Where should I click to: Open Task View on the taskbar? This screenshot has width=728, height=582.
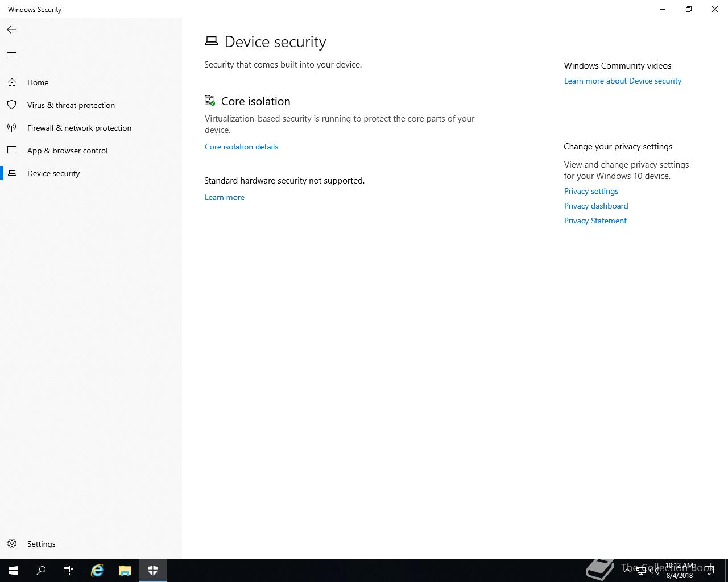(68, 571)
